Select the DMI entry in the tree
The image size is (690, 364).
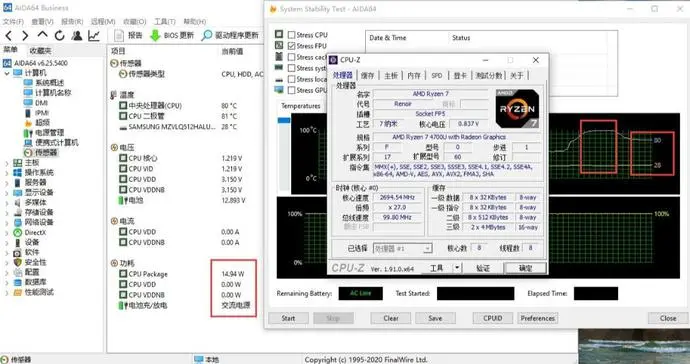tap(36, 103)
